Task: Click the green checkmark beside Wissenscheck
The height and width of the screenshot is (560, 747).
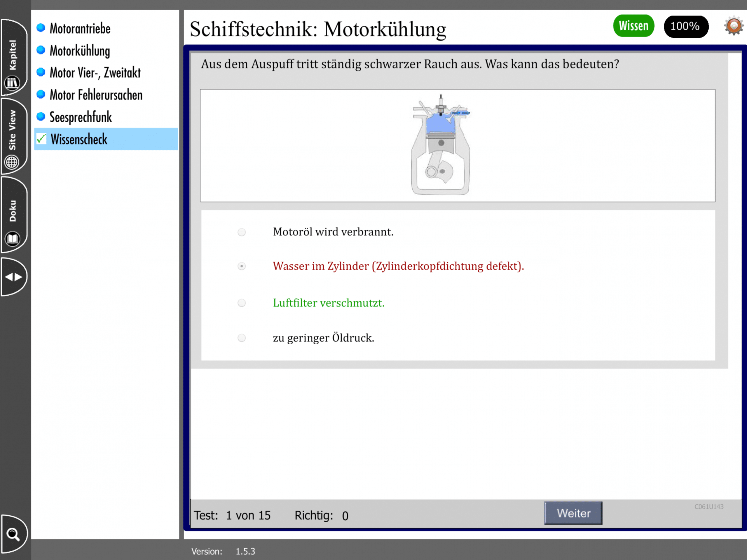Action: [41, 139]
